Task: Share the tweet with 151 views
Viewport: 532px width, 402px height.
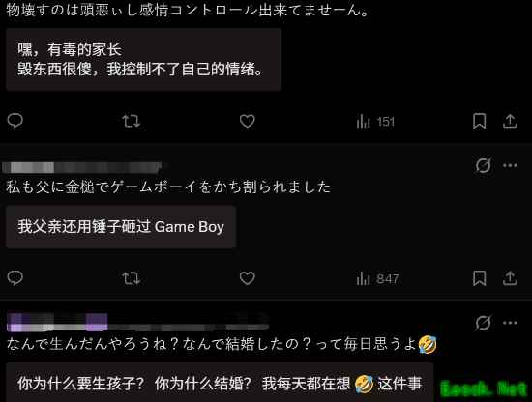Action: (x=510, y=121)
